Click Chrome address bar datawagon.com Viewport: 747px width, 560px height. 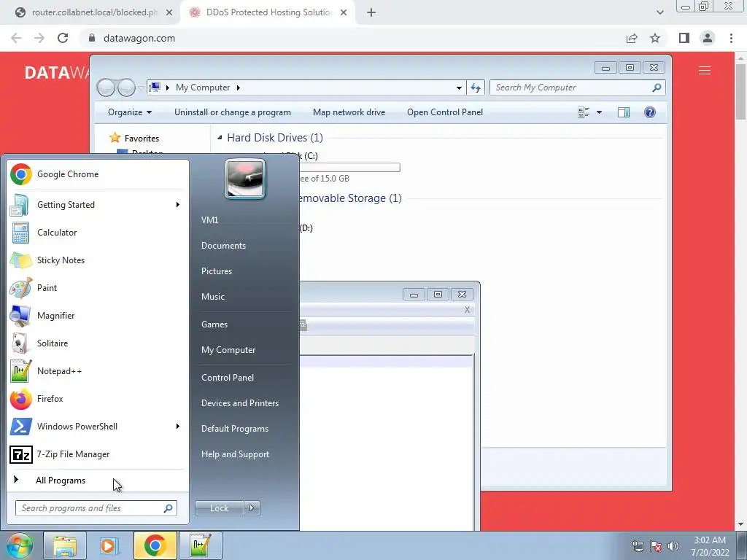[x=139, y=38]
